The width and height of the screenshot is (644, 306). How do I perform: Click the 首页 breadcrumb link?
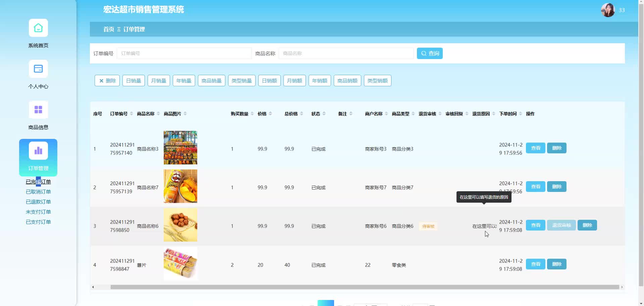[109, 30]
